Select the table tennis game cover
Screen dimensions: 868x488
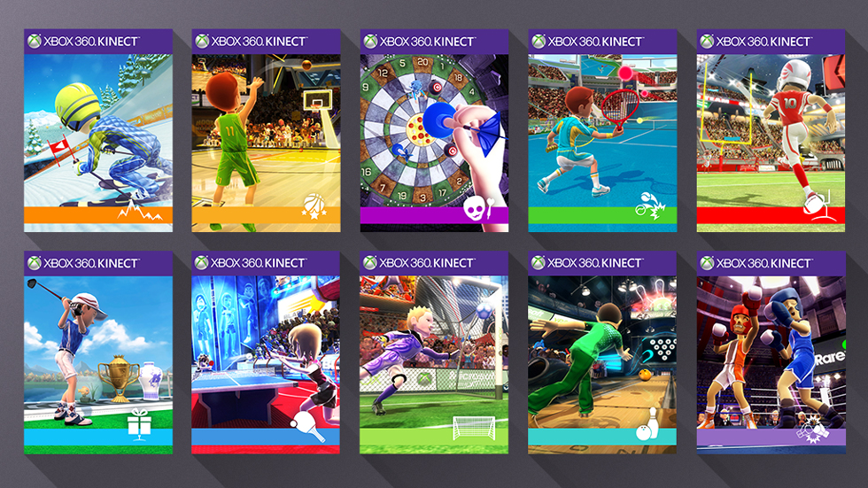[266, 352]
